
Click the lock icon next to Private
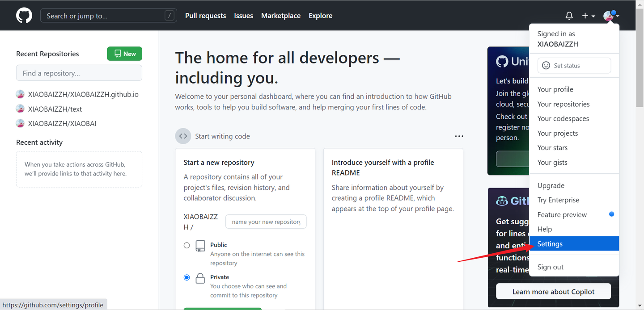click(x=200, y=279)
